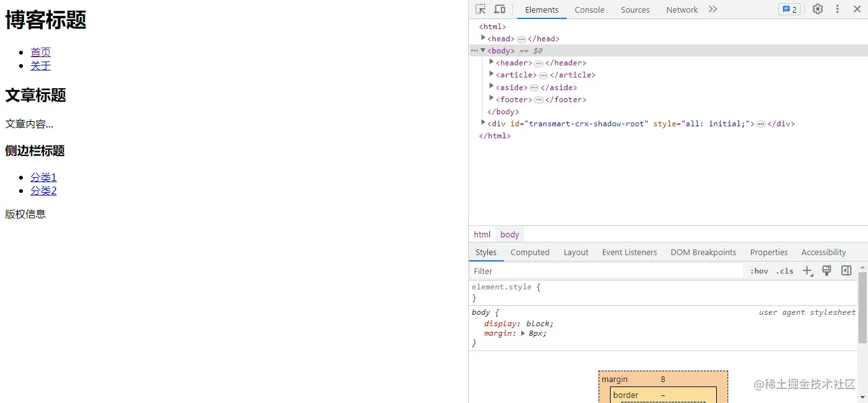Select the Layout pane tab
Image resolution: width=868 pixels, height=403 pixels.
point(576,252)
